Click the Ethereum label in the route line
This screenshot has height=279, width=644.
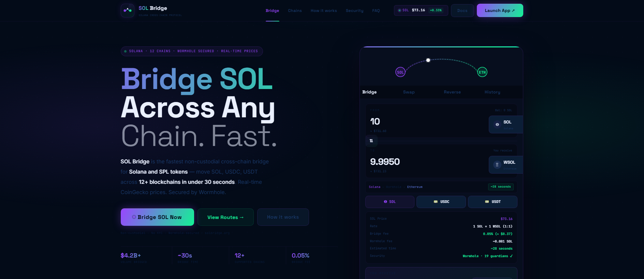(415, 187)
